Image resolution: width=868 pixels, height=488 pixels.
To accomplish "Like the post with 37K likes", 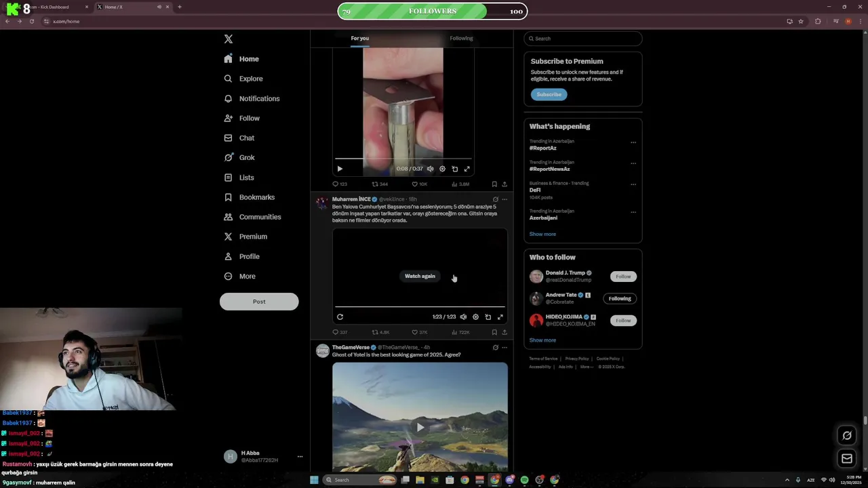I will pyautogui.click(x=420, y=332).
